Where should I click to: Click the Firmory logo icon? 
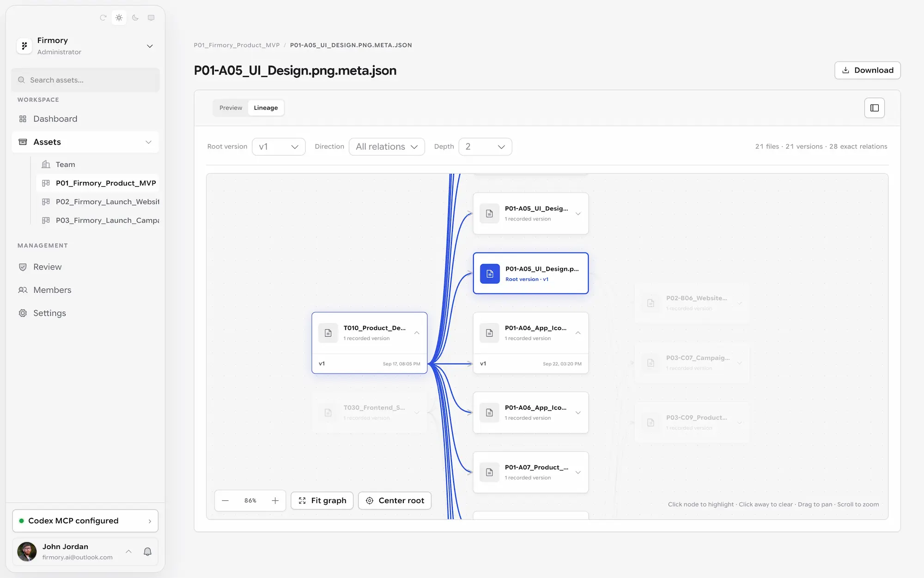[x=24, y=46]
